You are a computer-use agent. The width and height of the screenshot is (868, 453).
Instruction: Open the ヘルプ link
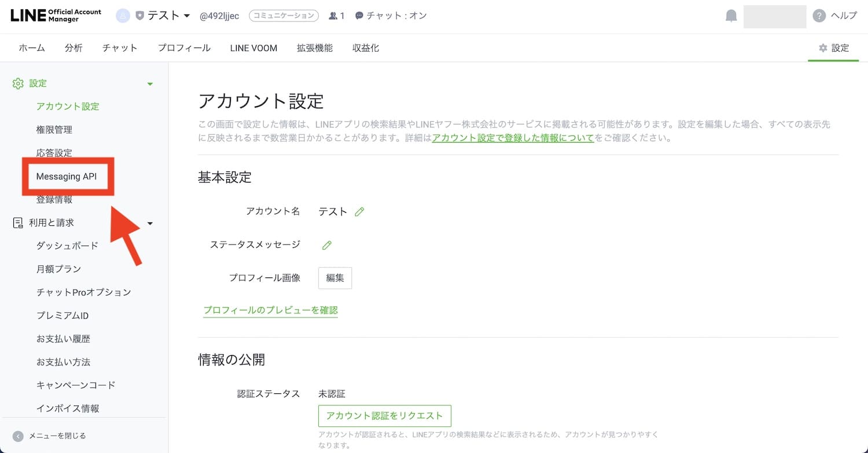click(x=844, y=16)
